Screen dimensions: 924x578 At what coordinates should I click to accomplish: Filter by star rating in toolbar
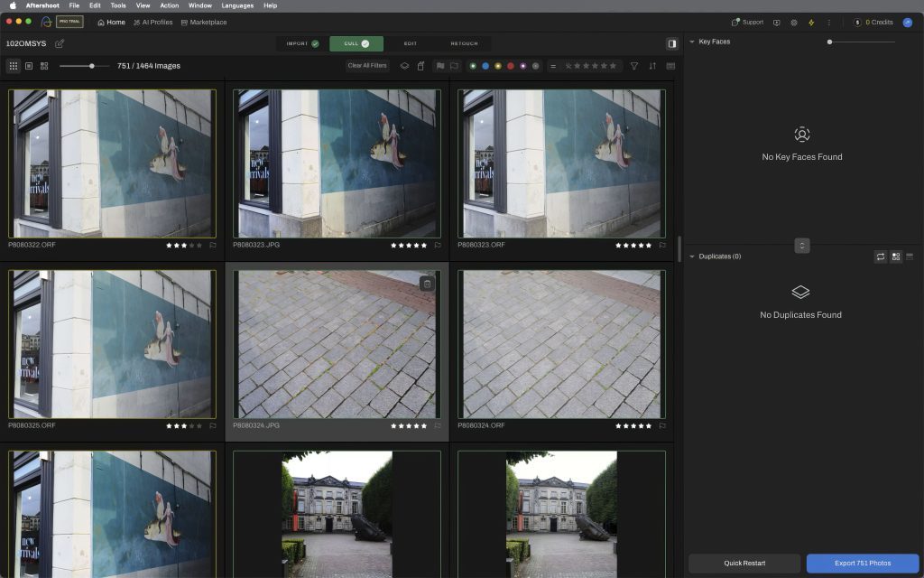click(590, 66)
